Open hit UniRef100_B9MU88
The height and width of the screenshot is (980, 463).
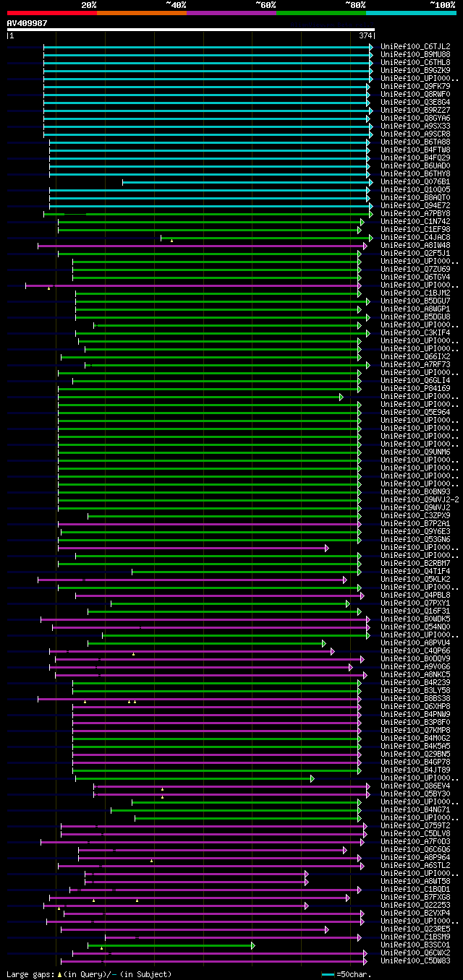pos(415,54)
